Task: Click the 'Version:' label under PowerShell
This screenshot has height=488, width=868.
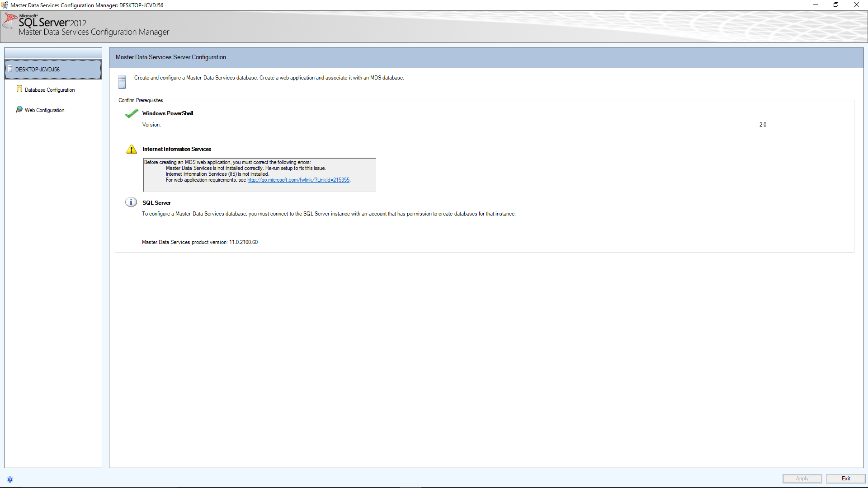Action: tap(151, 125)
